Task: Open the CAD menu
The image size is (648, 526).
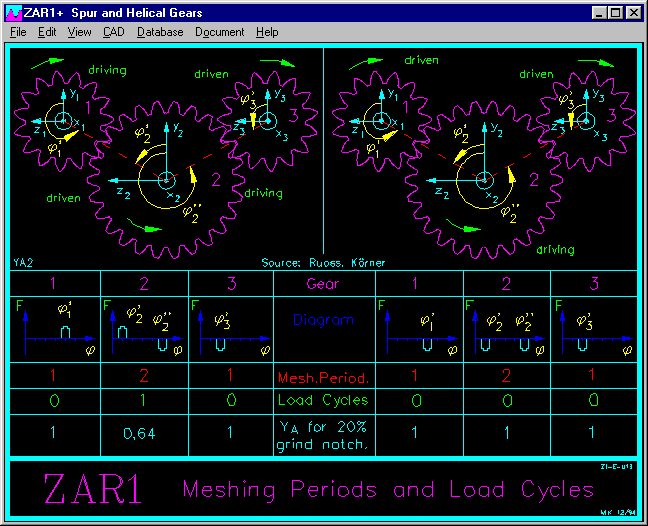Action: pos(113,32)
